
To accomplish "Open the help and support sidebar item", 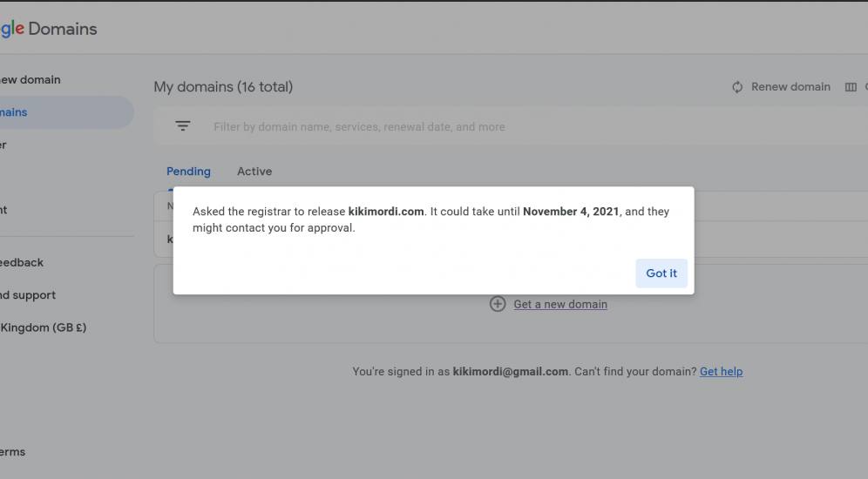I will pyautogui.click(x=28, y=295).
